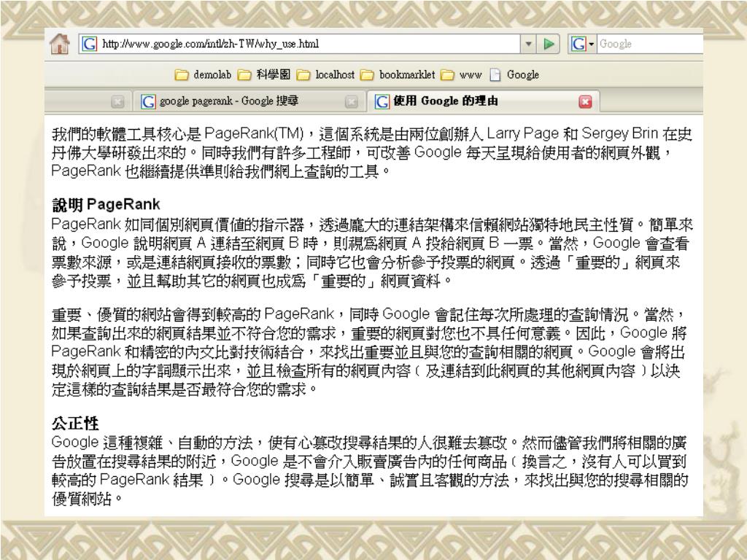This screenshot has width=747, height=560.
Task: Open the bookmarklet bookmark folder
Action: pyautogui.click(x=398, y=75)
